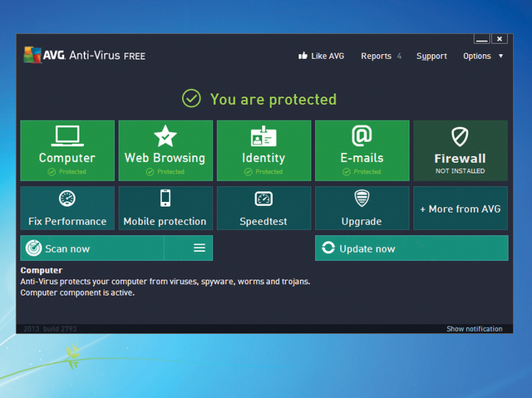Click the thumbs-up Like AVG icon
This screenshot has height=398, width=532.
click(303, 56)
